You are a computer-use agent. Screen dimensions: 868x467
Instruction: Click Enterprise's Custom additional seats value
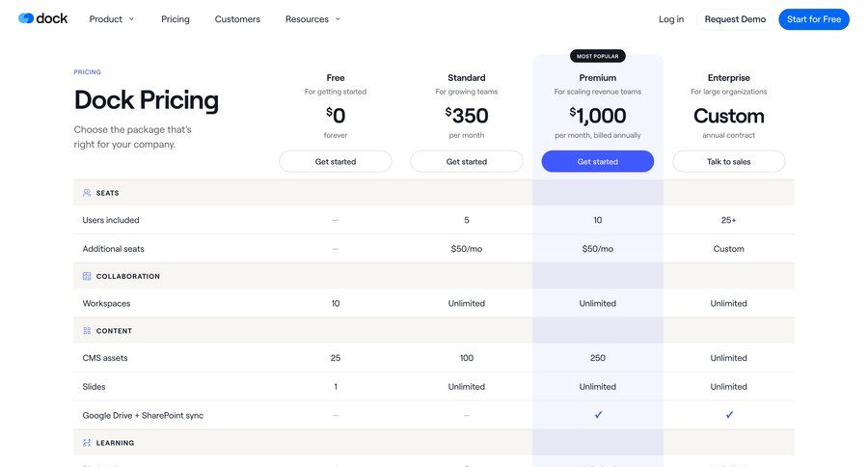point(729,249)
